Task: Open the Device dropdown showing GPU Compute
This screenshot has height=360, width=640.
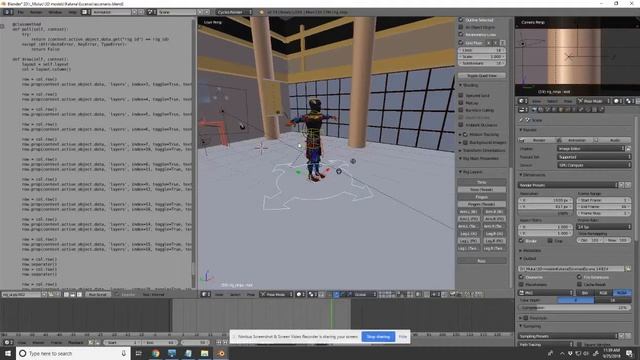Action: coord(594,165)
